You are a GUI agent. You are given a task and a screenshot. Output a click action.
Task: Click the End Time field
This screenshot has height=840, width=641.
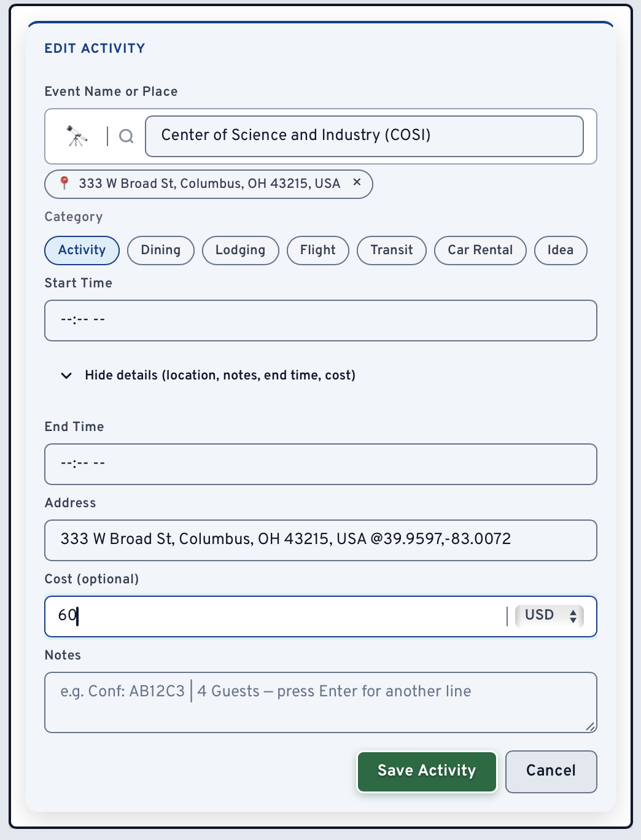click(x=320, y=464)
